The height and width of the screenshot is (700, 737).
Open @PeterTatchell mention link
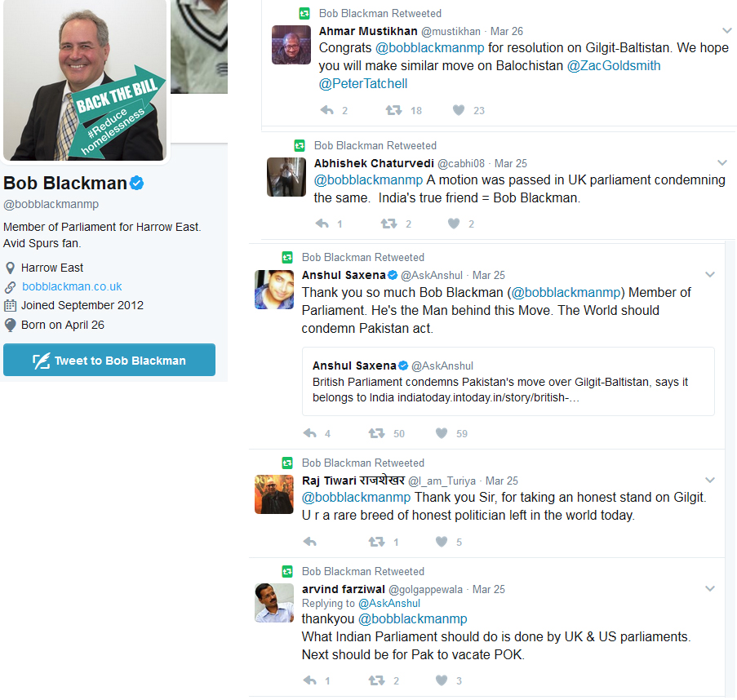tap(363, 83)
